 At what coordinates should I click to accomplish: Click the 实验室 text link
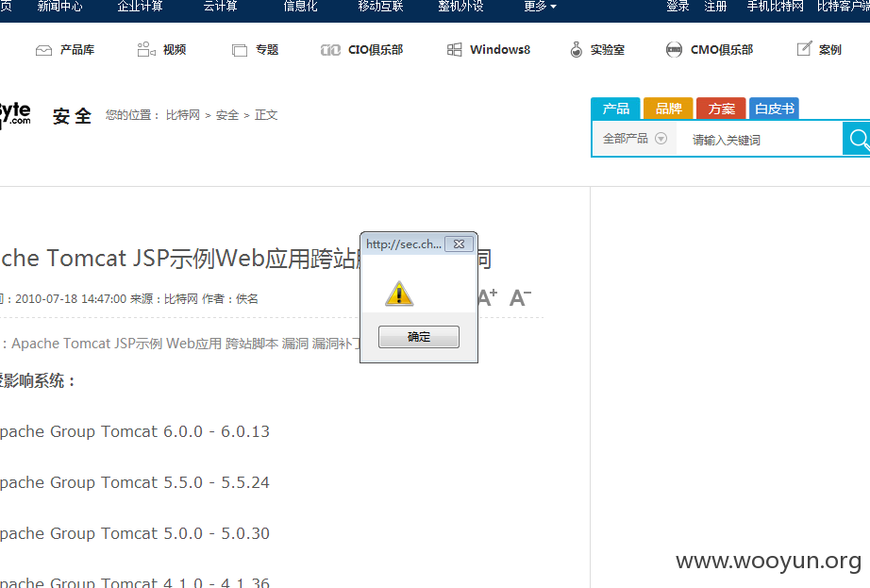pos(608,50)
